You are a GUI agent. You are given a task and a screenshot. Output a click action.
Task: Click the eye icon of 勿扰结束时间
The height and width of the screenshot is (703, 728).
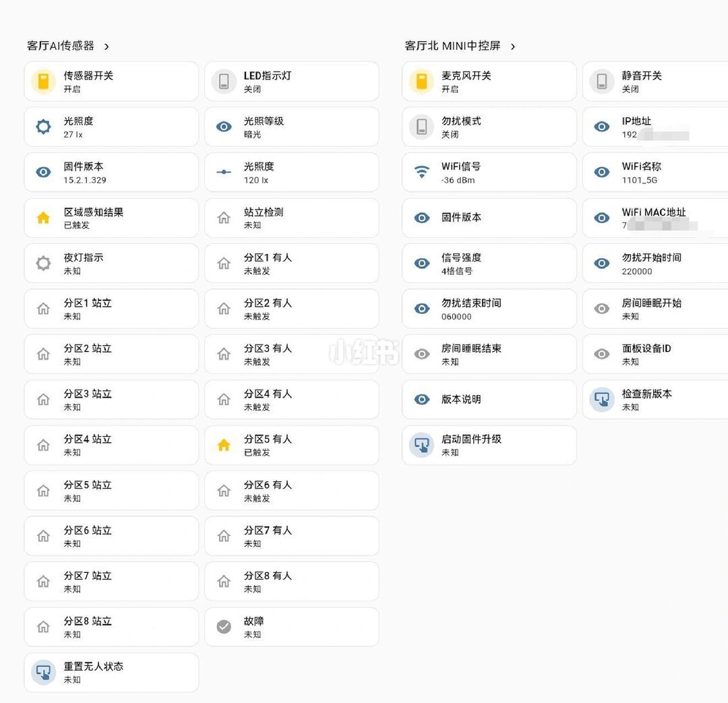pos(421,309)
